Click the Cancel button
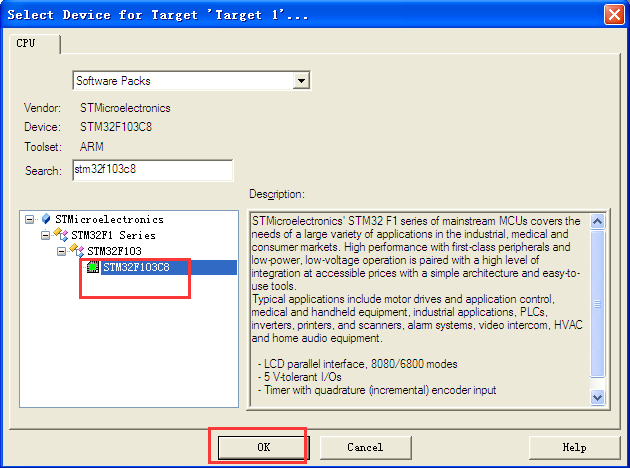630x468 pixels. [x=366, y=447]
